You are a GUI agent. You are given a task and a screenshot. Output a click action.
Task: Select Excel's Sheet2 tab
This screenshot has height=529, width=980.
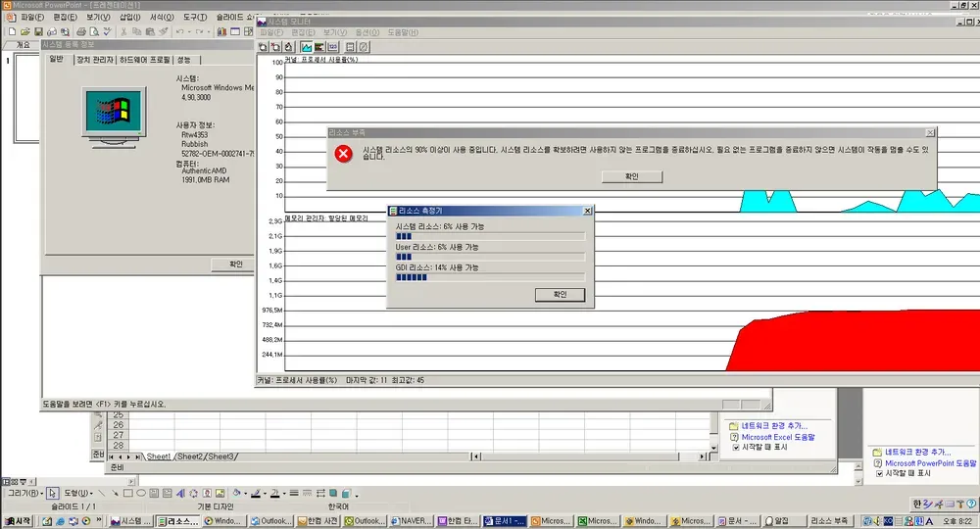(x=189, y=457)
